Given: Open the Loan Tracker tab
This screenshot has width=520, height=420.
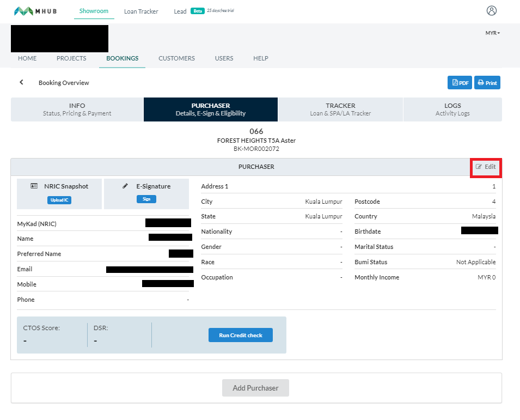Looking at the screenshot, I should 141,11.
